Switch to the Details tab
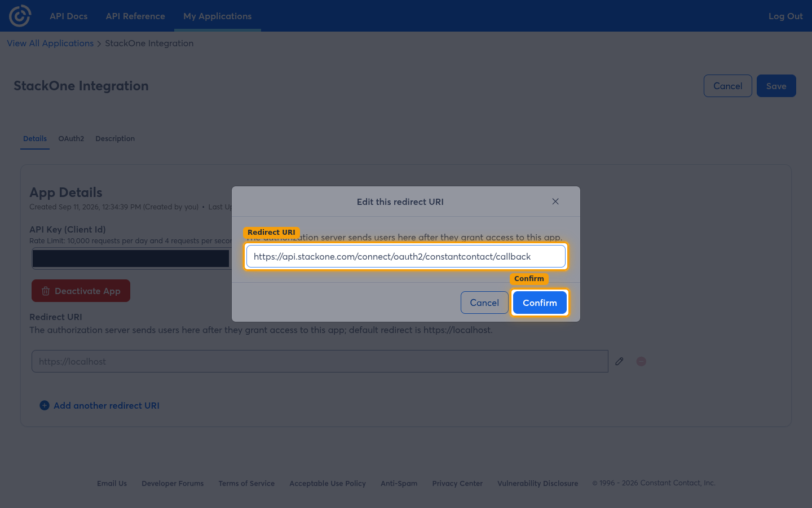Viewport: 812px width, 508px height. (x=35, y=139)
